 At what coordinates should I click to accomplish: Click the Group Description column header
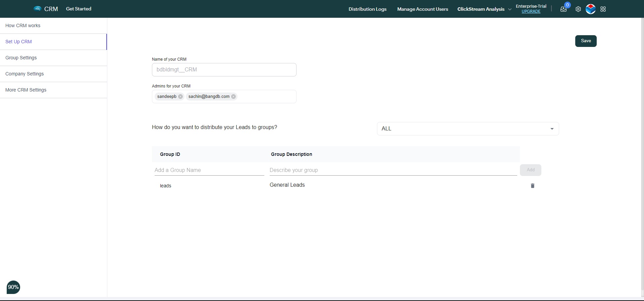pos(291,154)
